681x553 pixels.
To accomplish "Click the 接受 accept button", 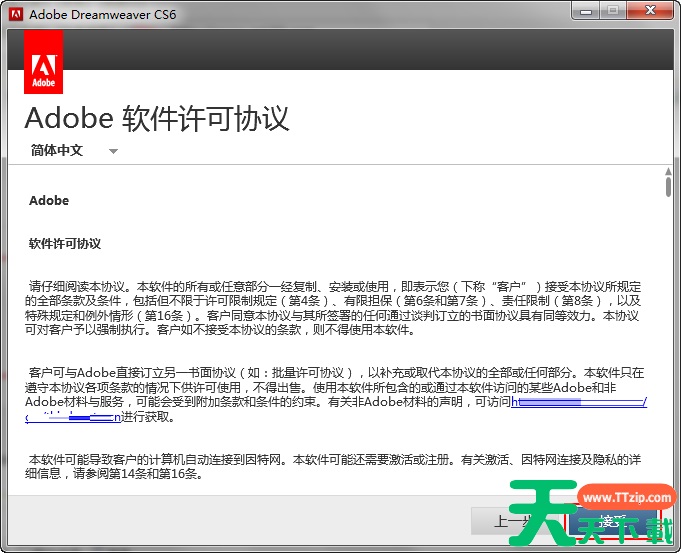I will click(612, 522).
